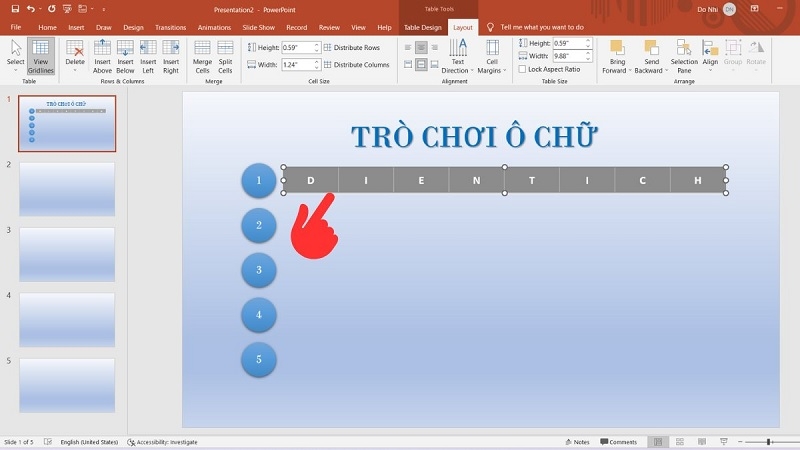Toggle the Notes pane
This screenshot has height=450, width=800.
click(x=577, y=442)
